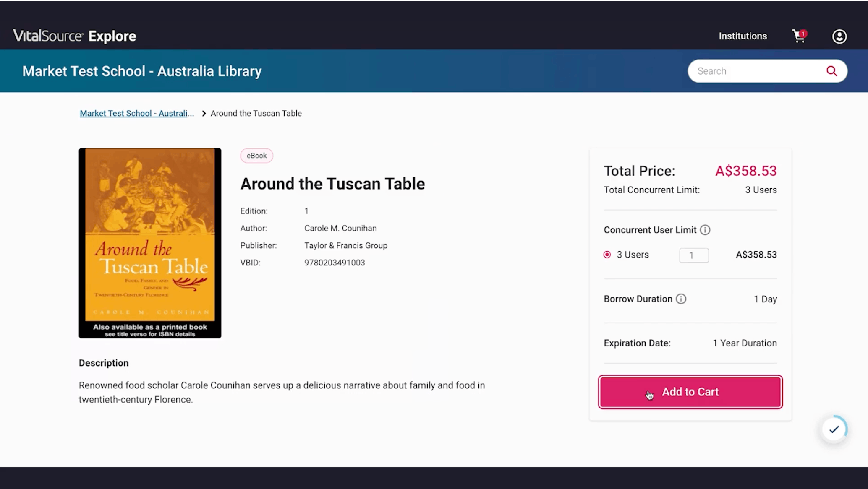The width and height of the screenshot is (868, 489).
Task: Click the book title Around the Tuscan Table
Action: 332,184
